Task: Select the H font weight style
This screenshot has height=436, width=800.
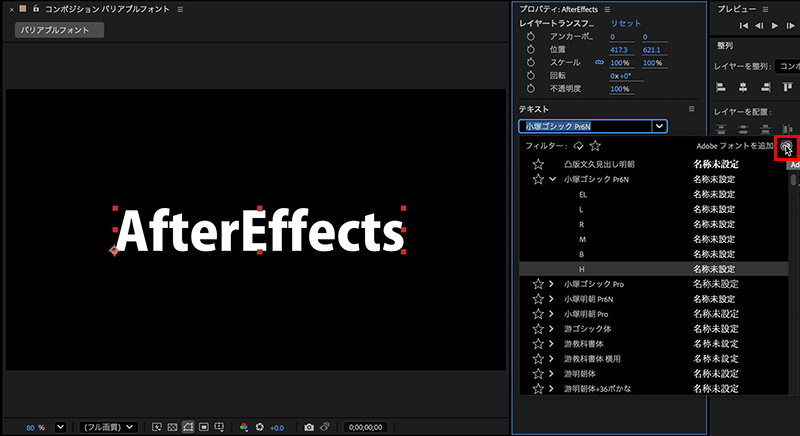Action: click(582, 269)
